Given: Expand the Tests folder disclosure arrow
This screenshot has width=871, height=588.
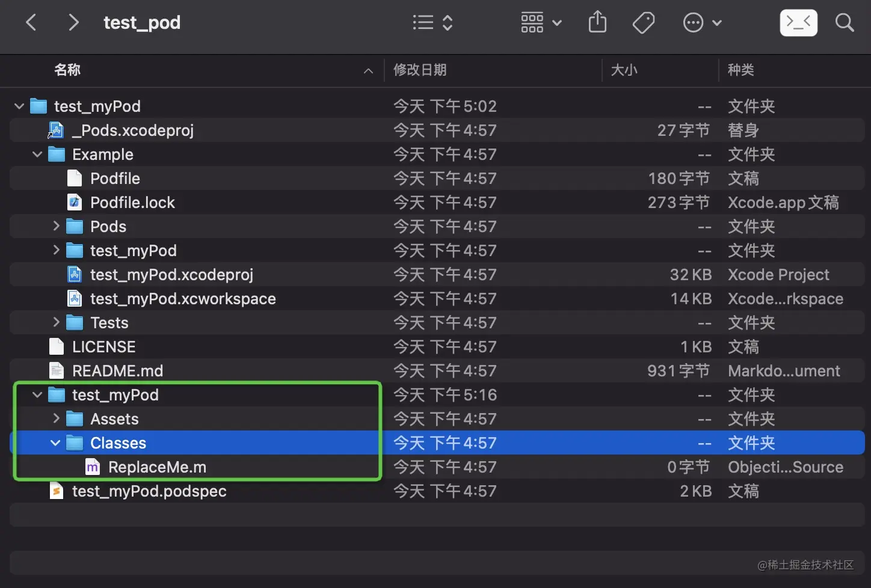Looking at the screenshot, I should pyautogui.click(x=56, y=322).
